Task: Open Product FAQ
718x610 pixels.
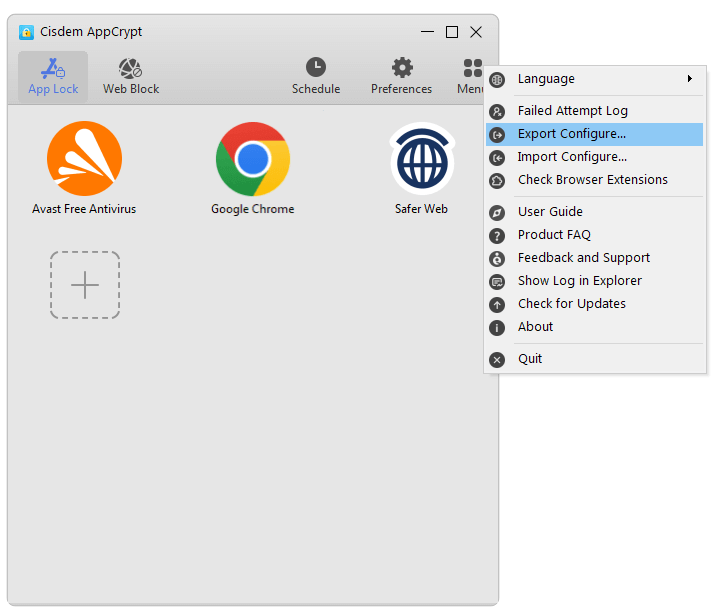Action: coord(594,235)
